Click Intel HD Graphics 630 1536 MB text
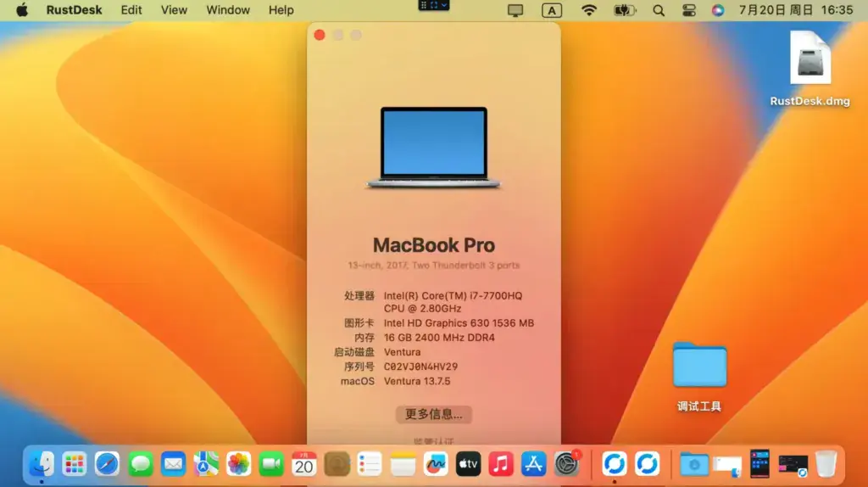 [x=459, y=323]
